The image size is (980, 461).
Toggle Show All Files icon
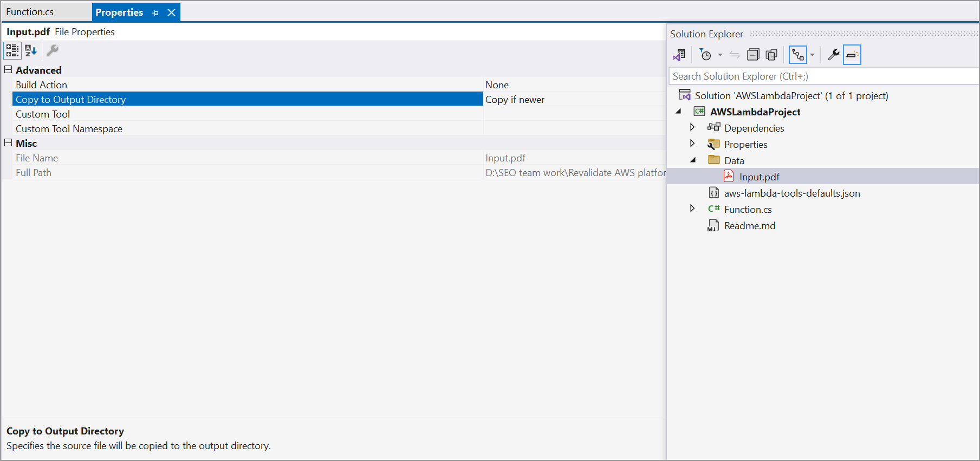tap(771, 55)
